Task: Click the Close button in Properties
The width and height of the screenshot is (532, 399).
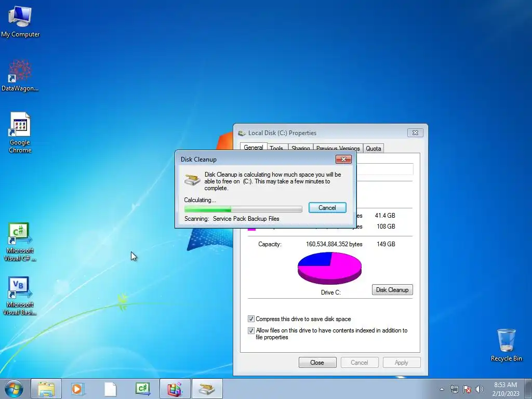Action: click(317, 362)
